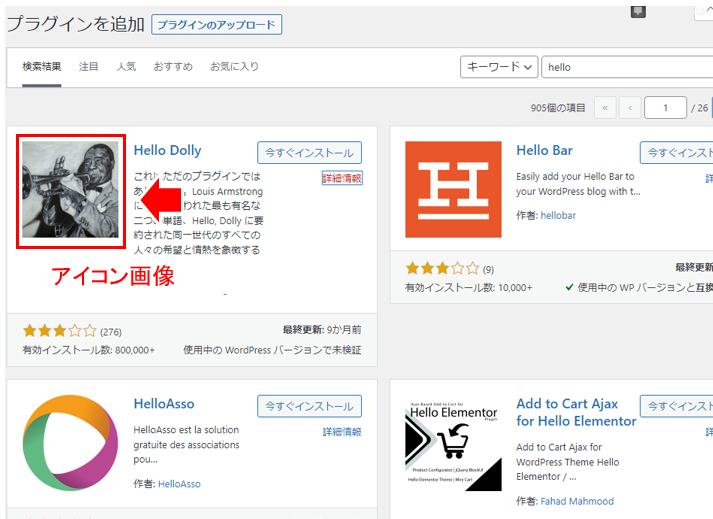
Task: Click Add to Cart Ajax for Hello Elementor title
Action: pyautogui.click(x=576, y=413)
